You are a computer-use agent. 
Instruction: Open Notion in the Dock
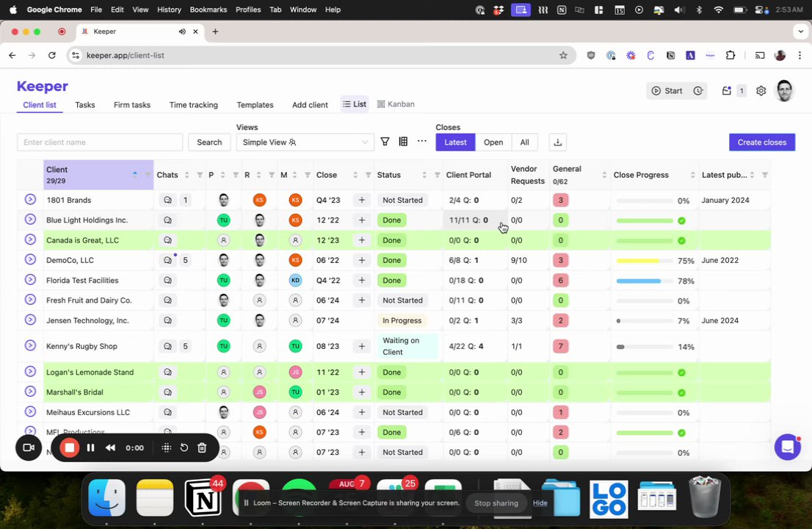(x=203, y=498)
